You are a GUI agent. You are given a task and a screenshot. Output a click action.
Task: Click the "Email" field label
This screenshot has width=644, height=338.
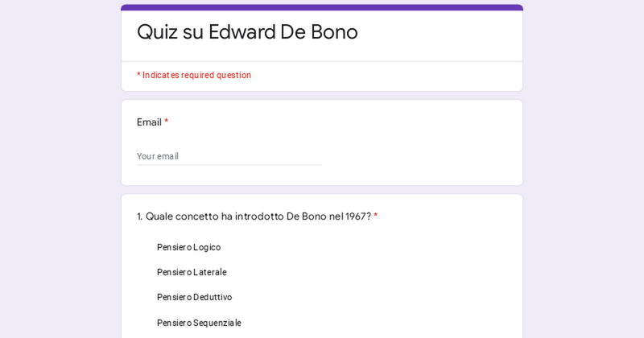coord(149,122)
